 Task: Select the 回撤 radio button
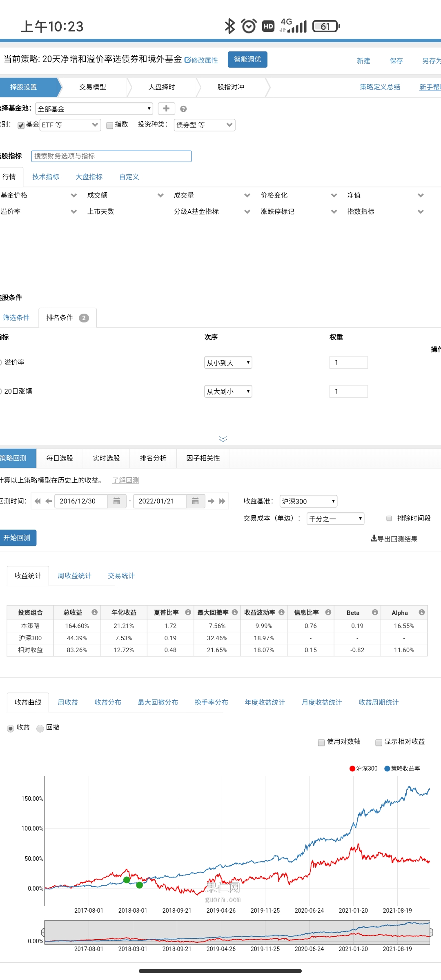pos(40,728)
